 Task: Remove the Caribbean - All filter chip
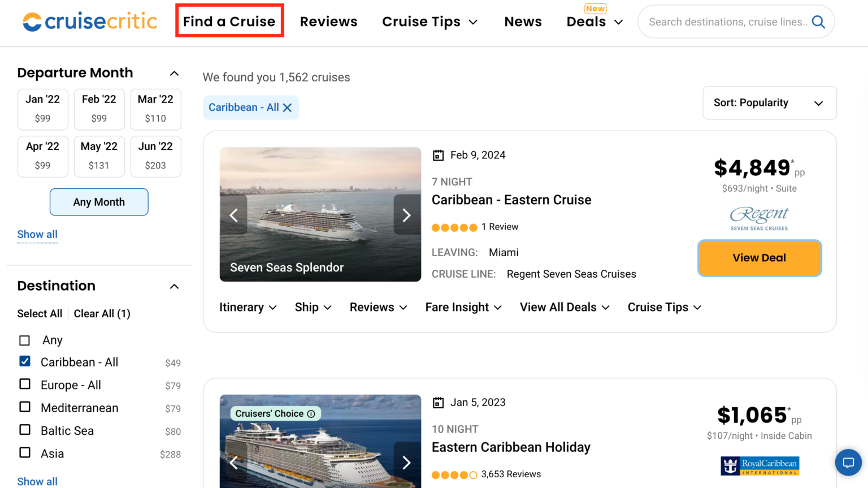click(287, 107)
